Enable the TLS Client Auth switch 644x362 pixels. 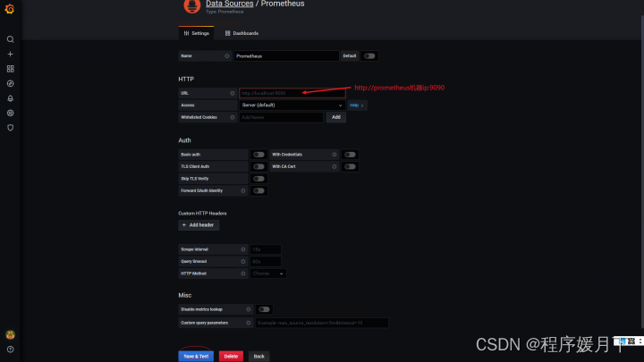coord(258,166)
